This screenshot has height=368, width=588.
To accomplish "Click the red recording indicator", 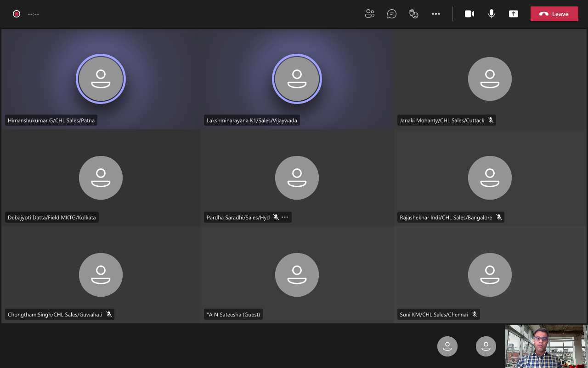I will [17, 14].
